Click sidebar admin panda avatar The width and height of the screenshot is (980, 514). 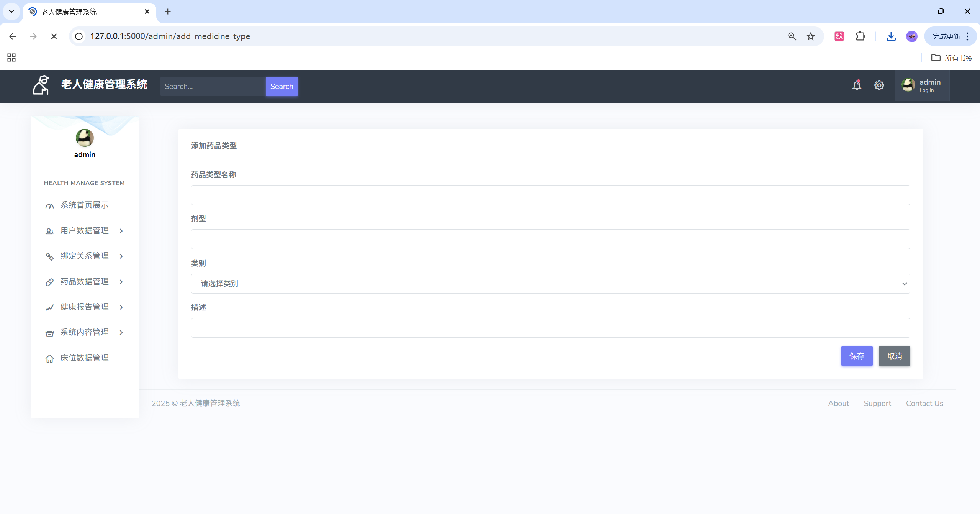tap(85, 138)
